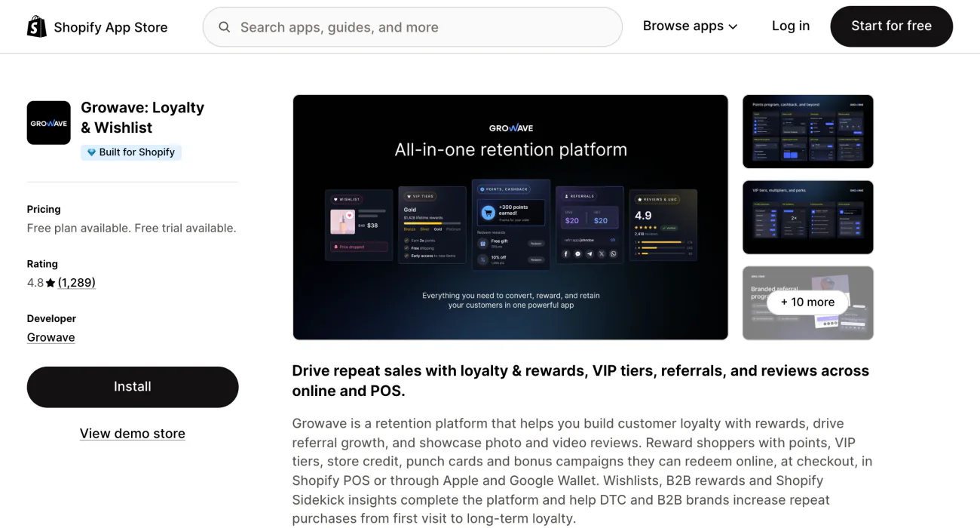The width and height of the screenshot is (980, 528).
Task: Click the Pricing label
Action: (44, 210)
